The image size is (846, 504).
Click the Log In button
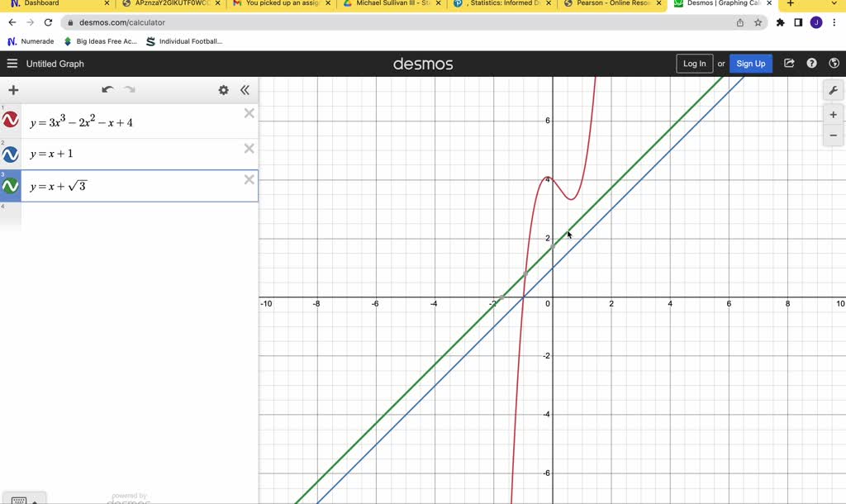(694, 64)
